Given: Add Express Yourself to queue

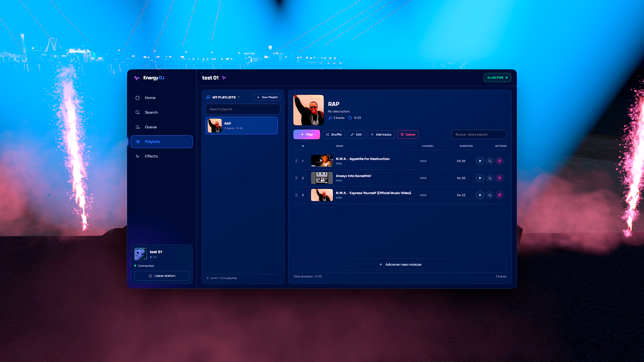Looking at the screenshot, I should (x=490, y=195).
